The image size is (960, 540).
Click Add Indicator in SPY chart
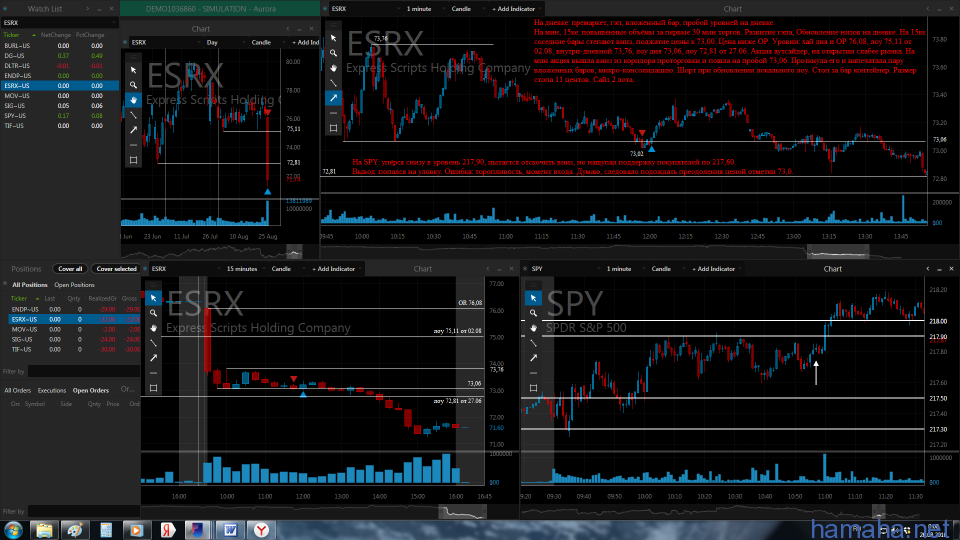[x=713, y=269]
